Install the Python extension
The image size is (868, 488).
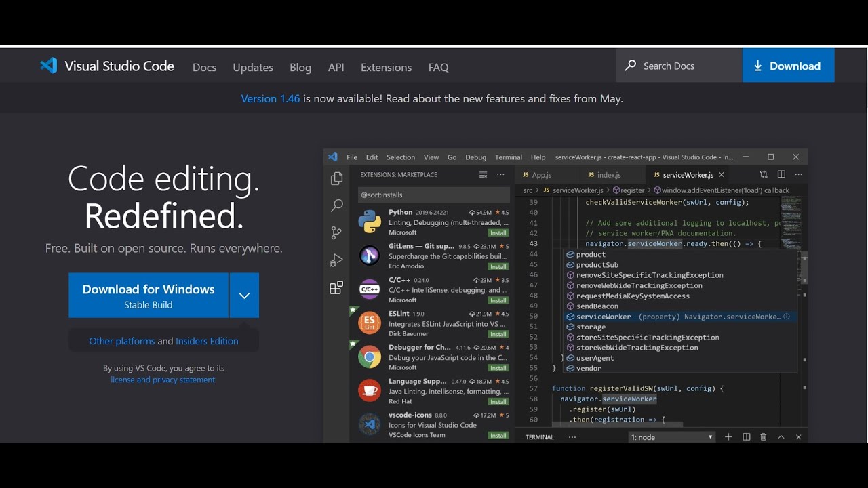tap(498, 232)
